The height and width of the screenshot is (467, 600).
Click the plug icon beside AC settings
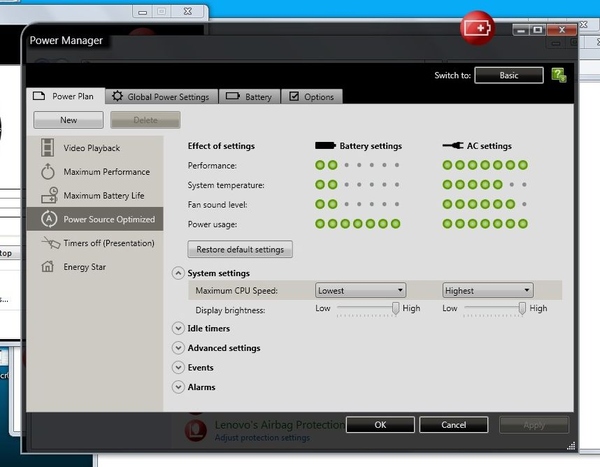click(453, 145)
